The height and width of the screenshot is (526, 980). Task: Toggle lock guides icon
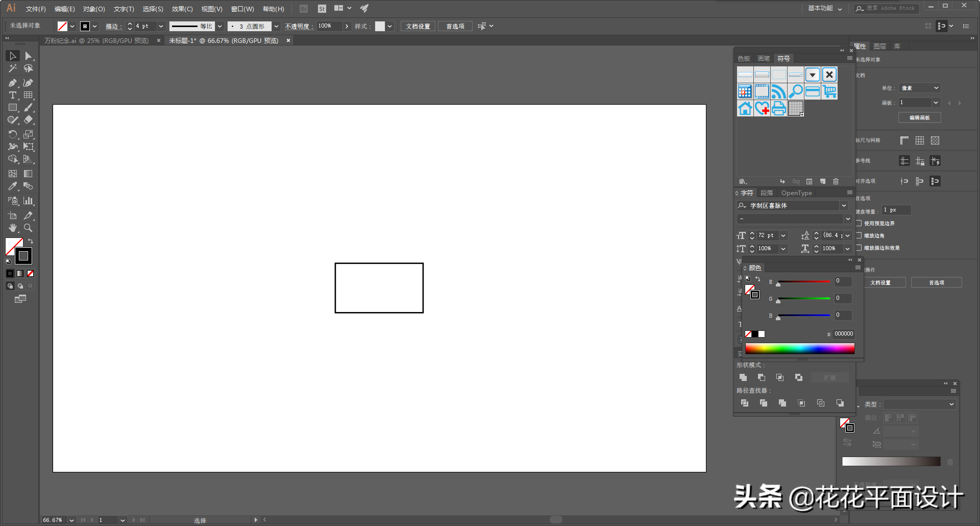click(920, 161)
